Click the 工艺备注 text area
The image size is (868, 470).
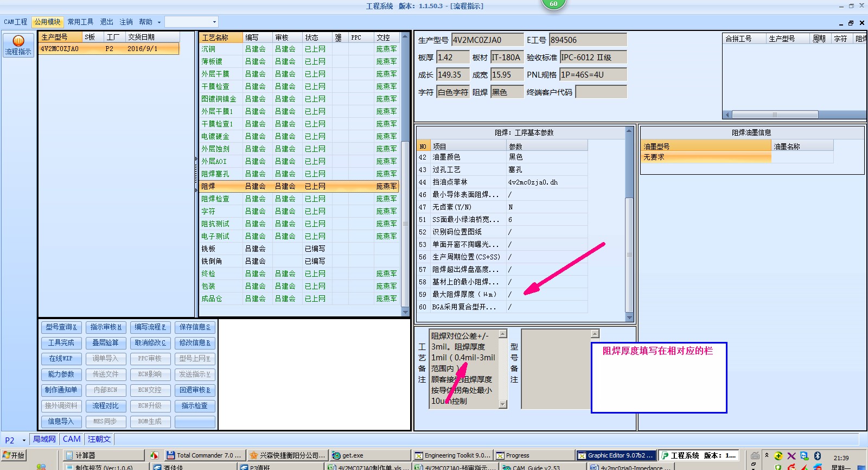tap(464, 369)
